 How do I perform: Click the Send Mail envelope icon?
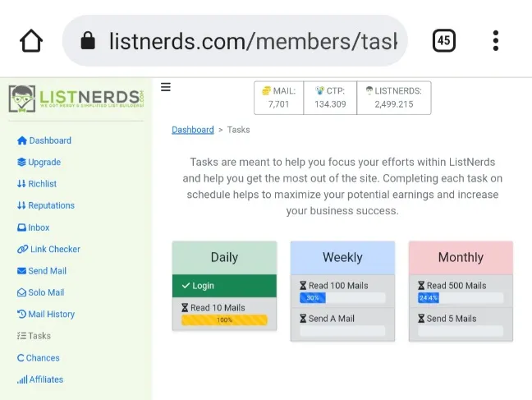[22, 271]
